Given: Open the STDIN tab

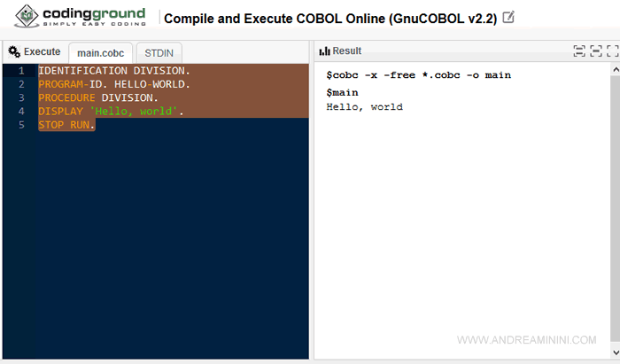Looking at the screenshot, I should point(159,52).
